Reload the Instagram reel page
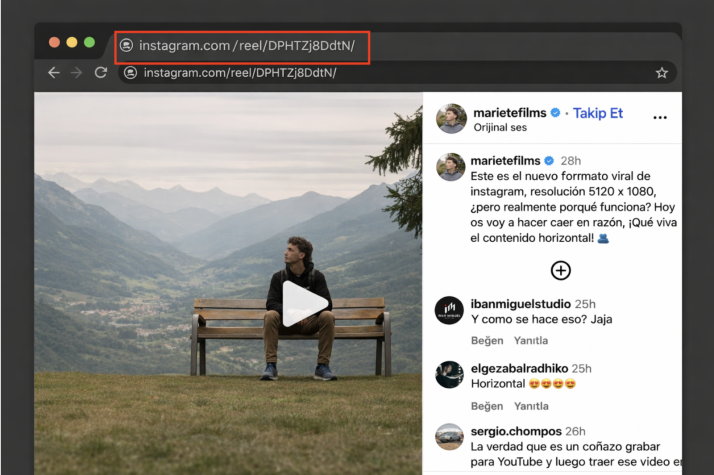This screenshot has width=714, height=475. (x=101, y=72)
